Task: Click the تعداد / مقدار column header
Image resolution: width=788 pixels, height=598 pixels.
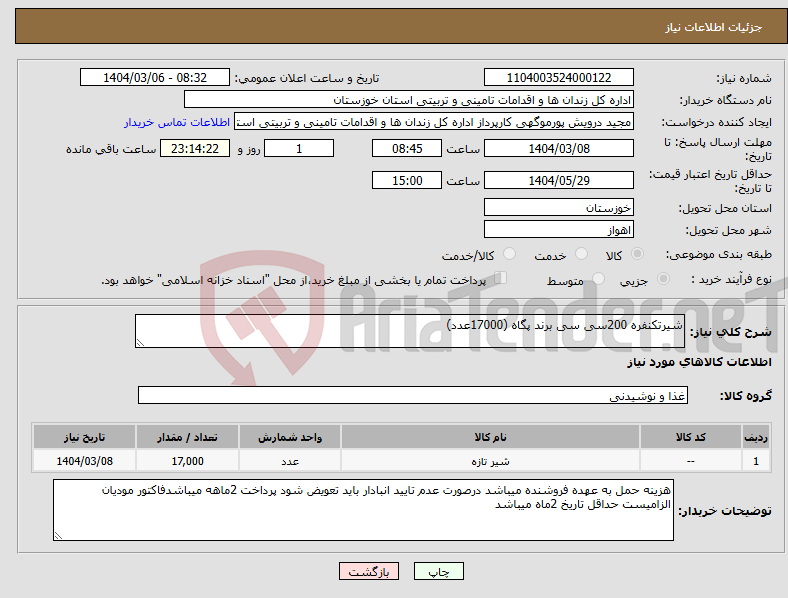Action: 187,437
